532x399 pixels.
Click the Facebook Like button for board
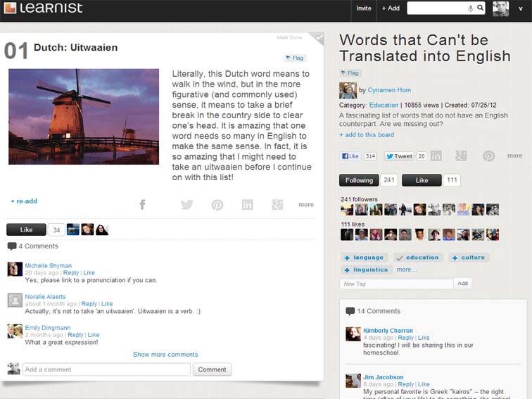pos(350,156)
